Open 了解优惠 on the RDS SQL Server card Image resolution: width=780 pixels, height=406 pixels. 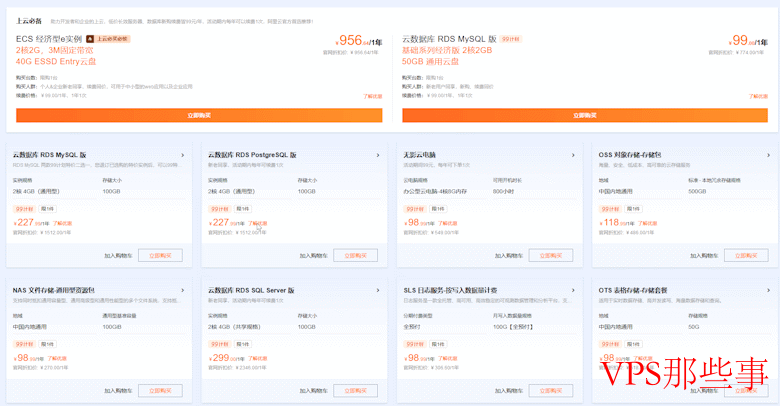click(x=258, y=358)
